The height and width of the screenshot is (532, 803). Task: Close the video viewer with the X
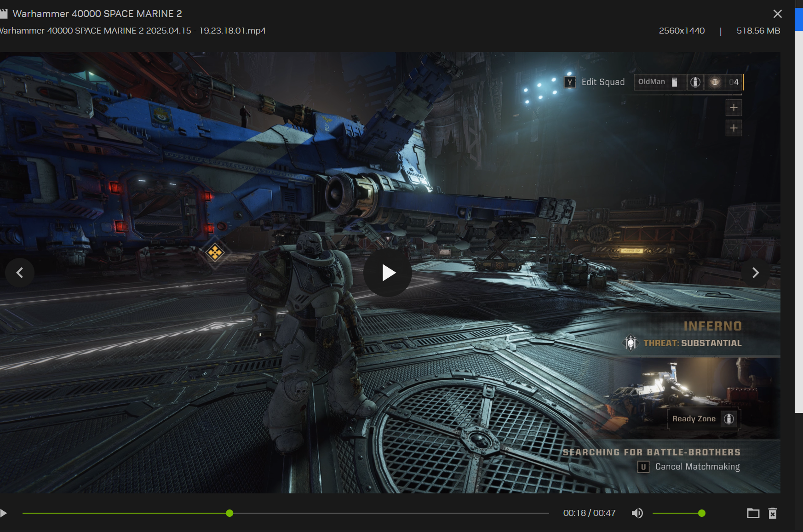pyautogui.click(x=777, y=14)
